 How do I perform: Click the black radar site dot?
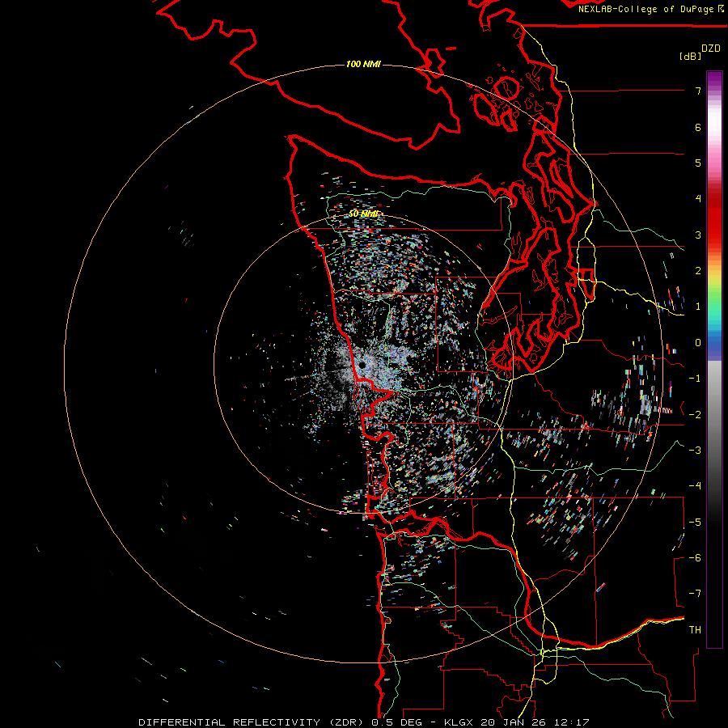(x=362, y=366)
